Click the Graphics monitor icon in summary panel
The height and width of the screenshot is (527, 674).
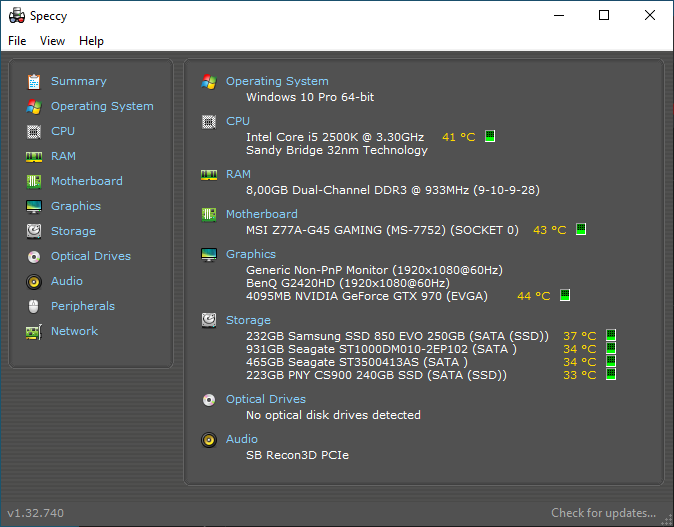(x=209, y=254)
